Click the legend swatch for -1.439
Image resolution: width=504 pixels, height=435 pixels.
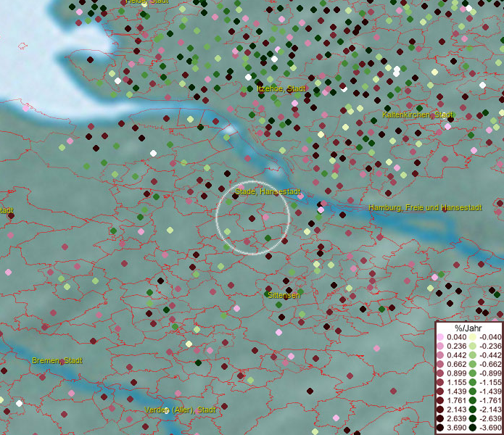pyautogui.click(x=473, y=391)
